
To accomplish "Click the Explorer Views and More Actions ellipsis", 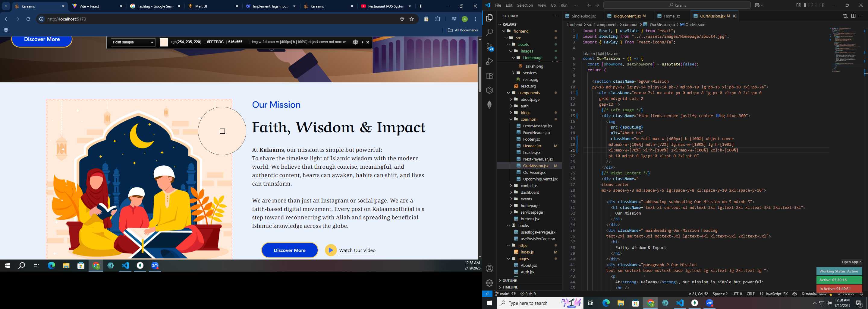I will click(555, 16).
